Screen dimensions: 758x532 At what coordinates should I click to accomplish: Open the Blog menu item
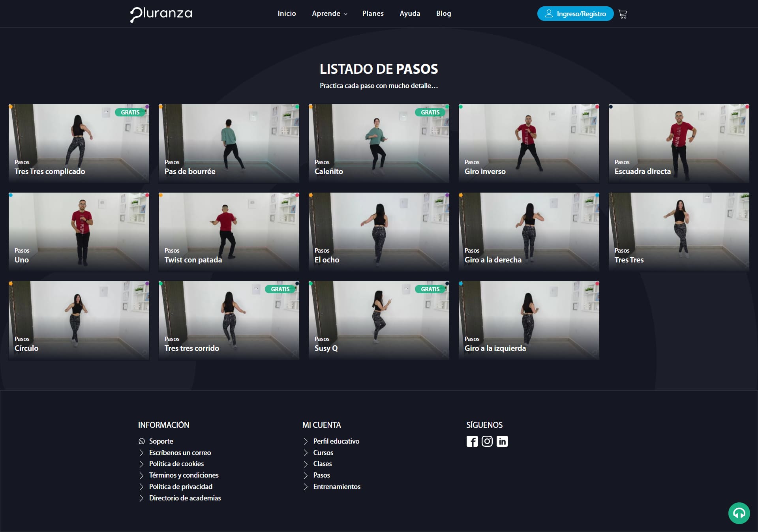(443, 13)
